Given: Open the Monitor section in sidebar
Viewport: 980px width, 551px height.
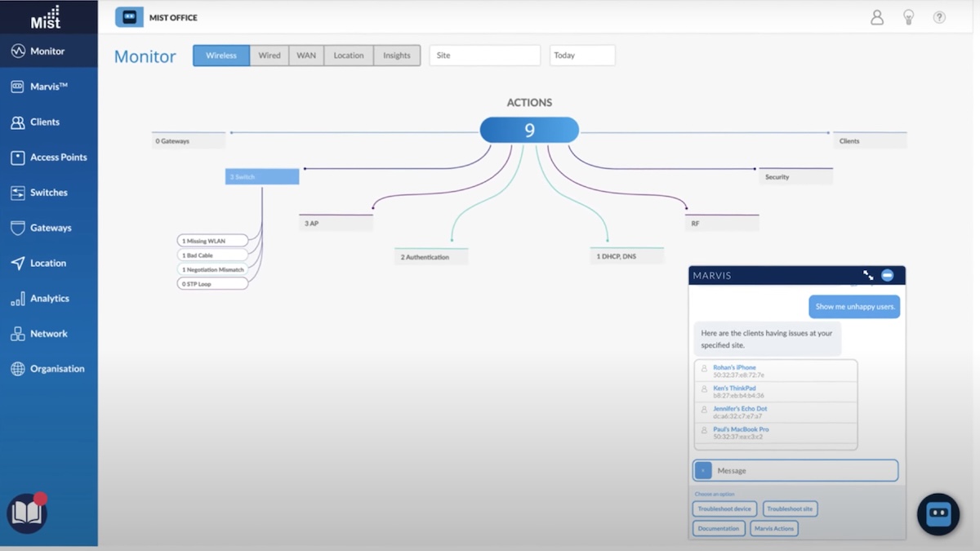Looking at the screenshot, I should 48,51.
